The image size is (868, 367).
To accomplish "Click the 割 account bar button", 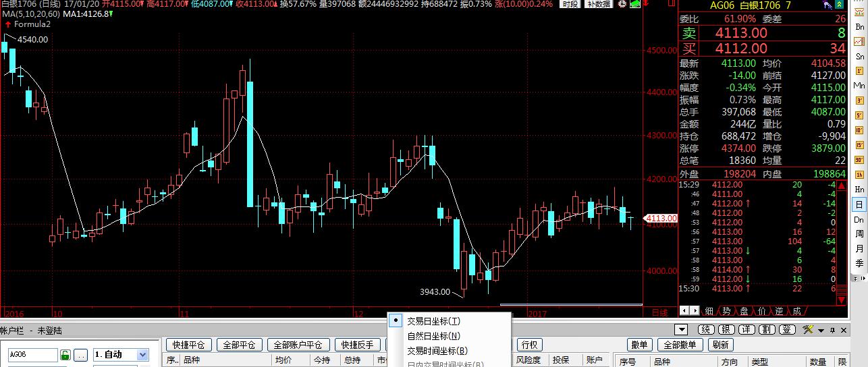I will [767, 329].
